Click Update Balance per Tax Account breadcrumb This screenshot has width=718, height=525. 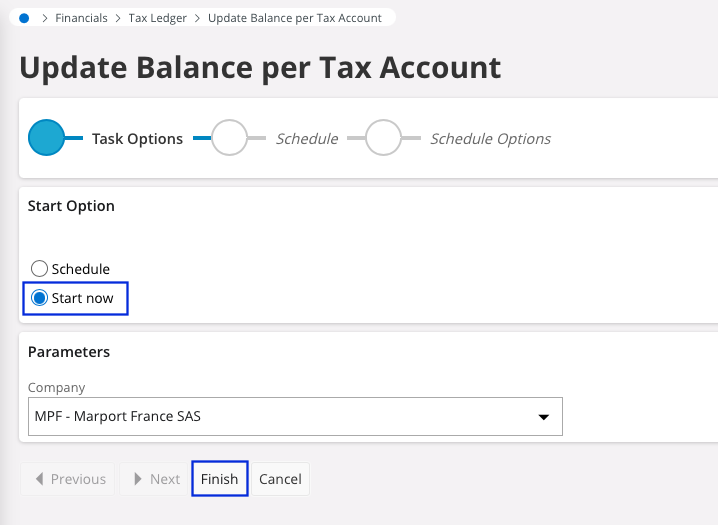[295, 18]
